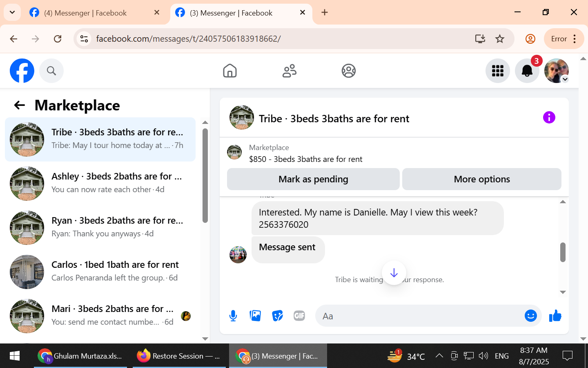Viewport: 588px width, 368px height.
Task: Open Ghulam Murtaza.xls taskbar window
Action: [x=80, y=356]
